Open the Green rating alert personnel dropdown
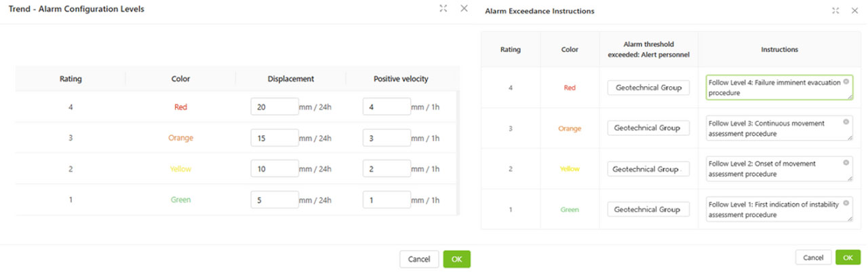This screenshot has width=868, height=273. pos(649,210)
